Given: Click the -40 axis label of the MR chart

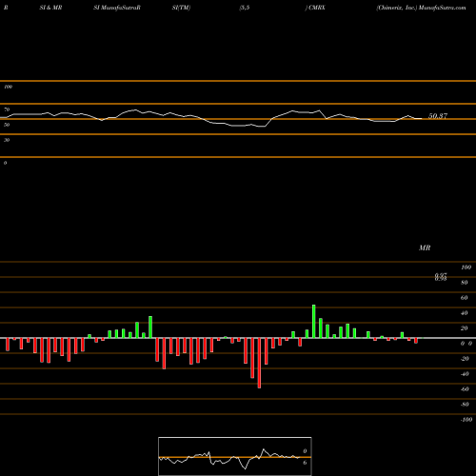Looking at the screenshot, I should click(x=465, y=374).
